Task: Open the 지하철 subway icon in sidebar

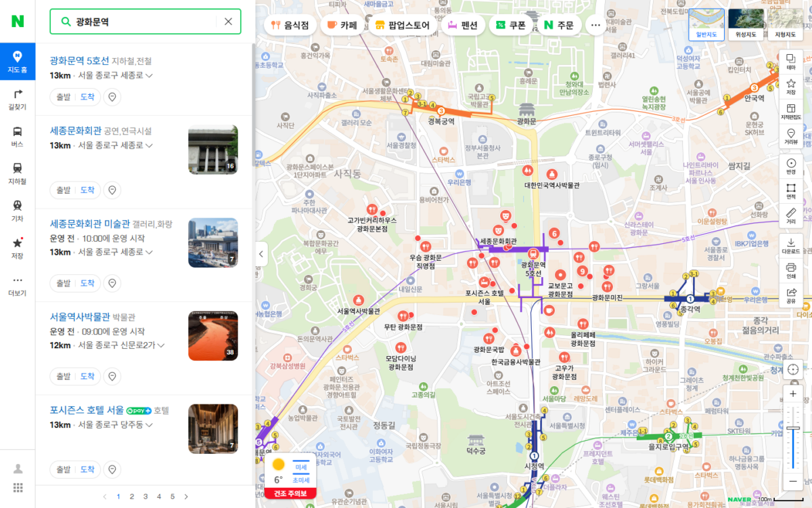Action: pyautogui.click(x=18, y=173)
